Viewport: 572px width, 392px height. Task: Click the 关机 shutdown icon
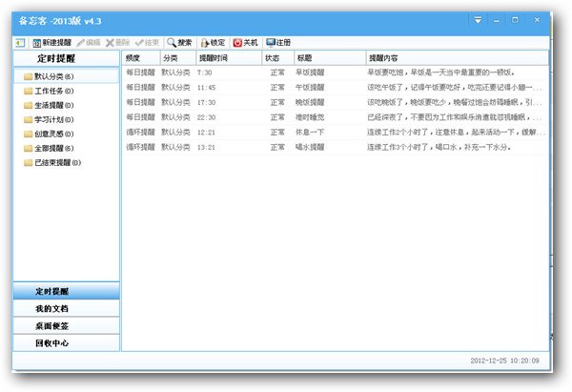tap(245, 43)
